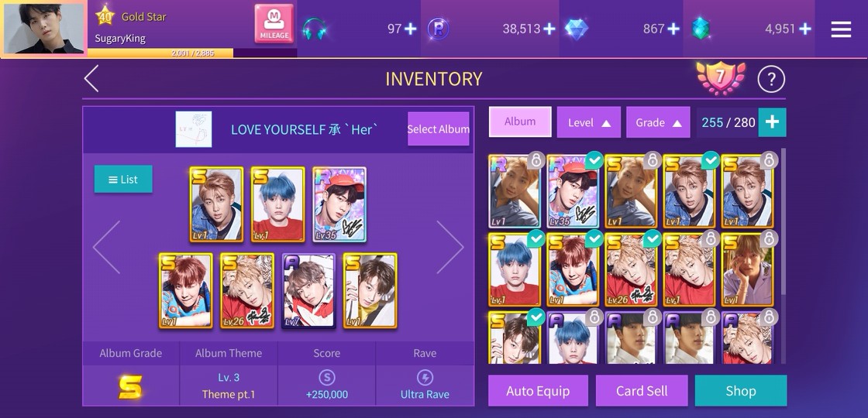The height and width of the screenshot is (418, 868).
Task: Sort cards by Grade
Action: (658, 122)
